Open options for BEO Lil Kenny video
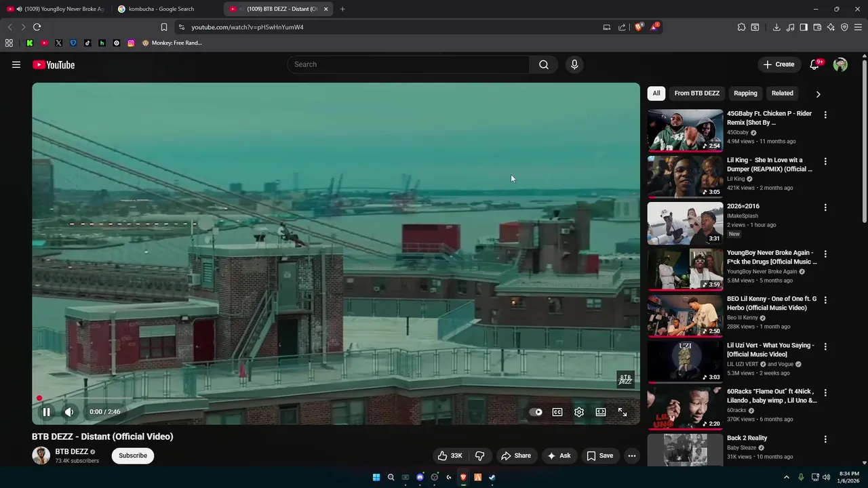Image resolution: width=868 pixels, height=488 pixels. (x=825, y=300)
